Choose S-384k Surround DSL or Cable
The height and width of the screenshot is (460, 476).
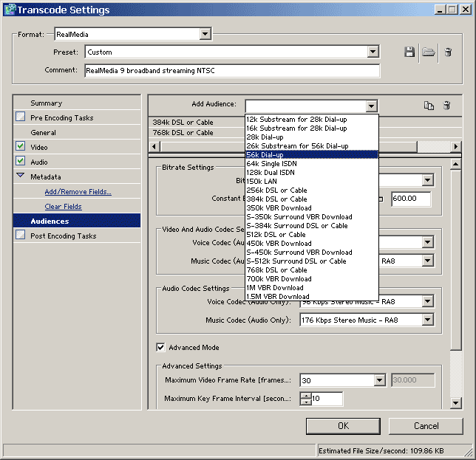click(x=312, y=226)
